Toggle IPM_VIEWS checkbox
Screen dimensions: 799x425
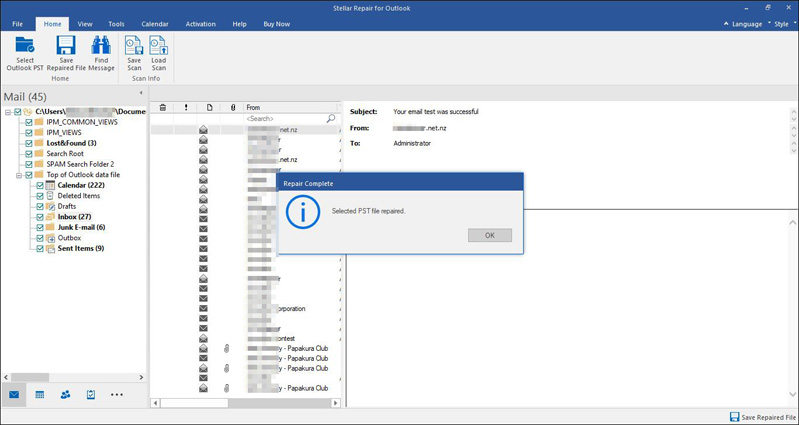point(29,132)
